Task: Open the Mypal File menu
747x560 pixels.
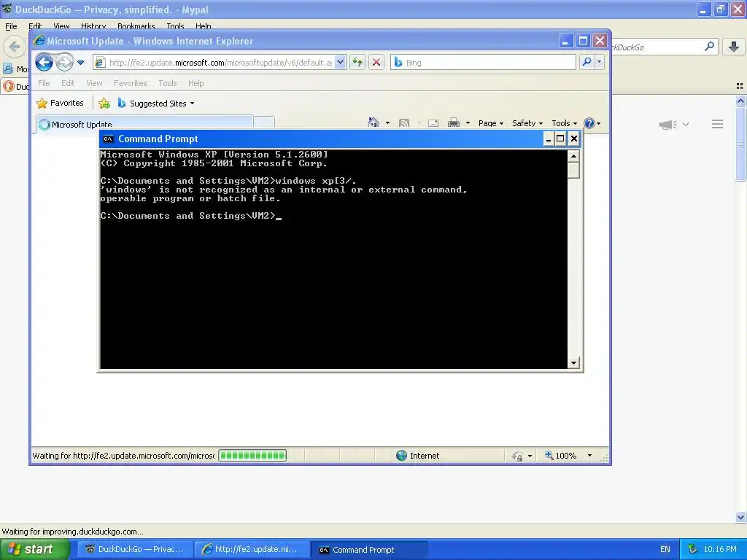Action: coord(11,26)
